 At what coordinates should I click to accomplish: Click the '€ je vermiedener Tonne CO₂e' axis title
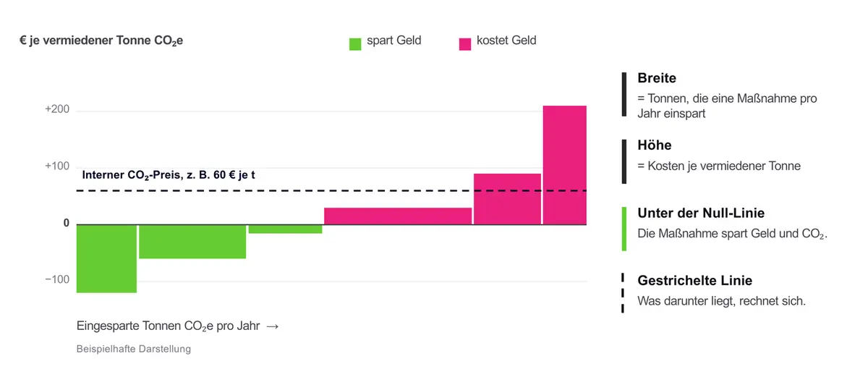[x=101, y=41]
